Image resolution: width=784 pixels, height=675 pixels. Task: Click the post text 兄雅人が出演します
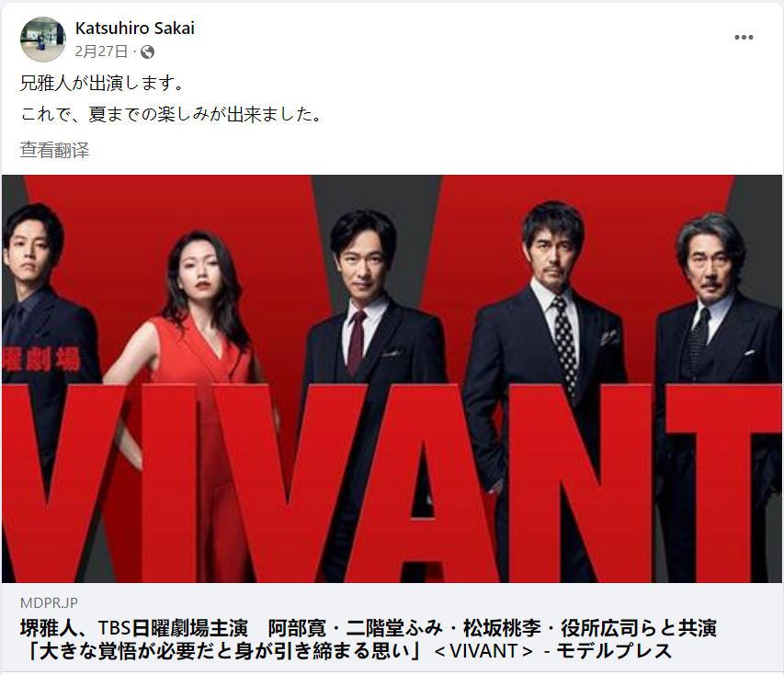point(103,83)
